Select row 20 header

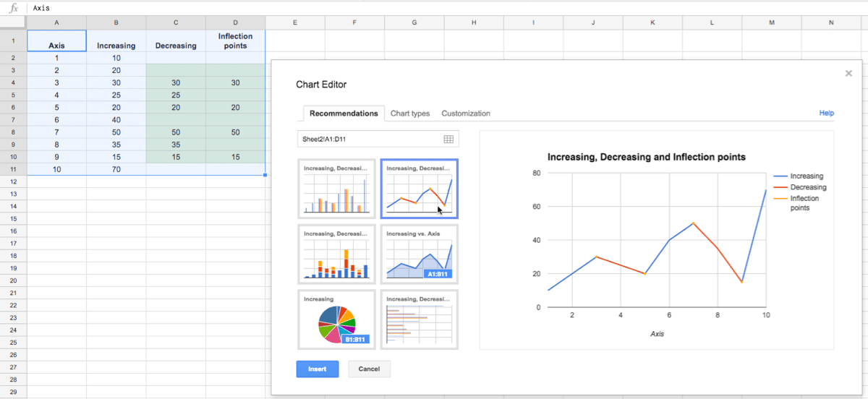pos(13,280)
